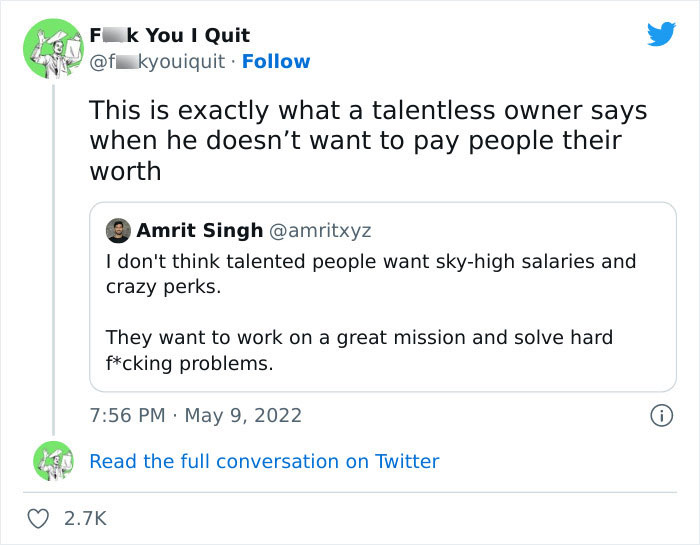This screenshot has height=545, width=700.
Task: Click the author's @ handle under name
Action: point(160,62)
